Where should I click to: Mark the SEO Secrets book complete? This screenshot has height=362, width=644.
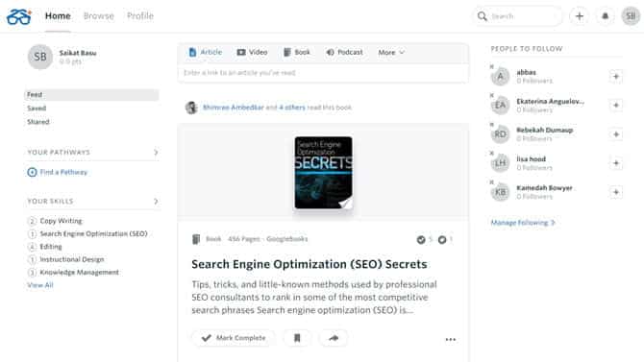pyautogui.click(x=234, y=338)
